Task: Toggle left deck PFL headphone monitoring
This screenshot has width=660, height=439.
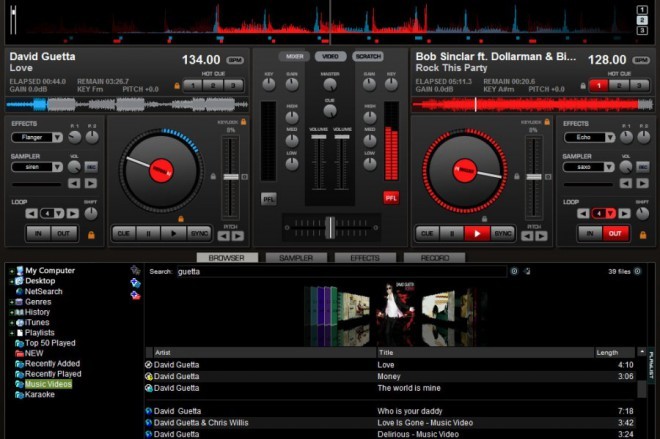Action: 269,199
